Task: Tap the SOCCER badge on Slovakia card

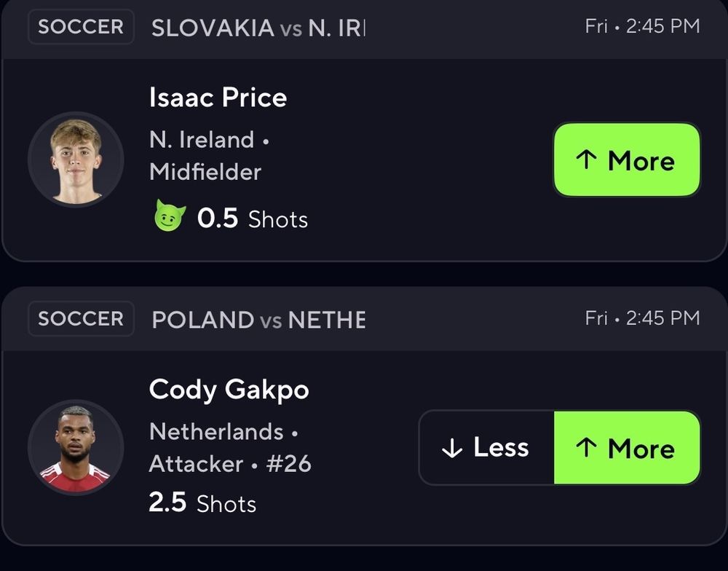Action: click(81, 28)
